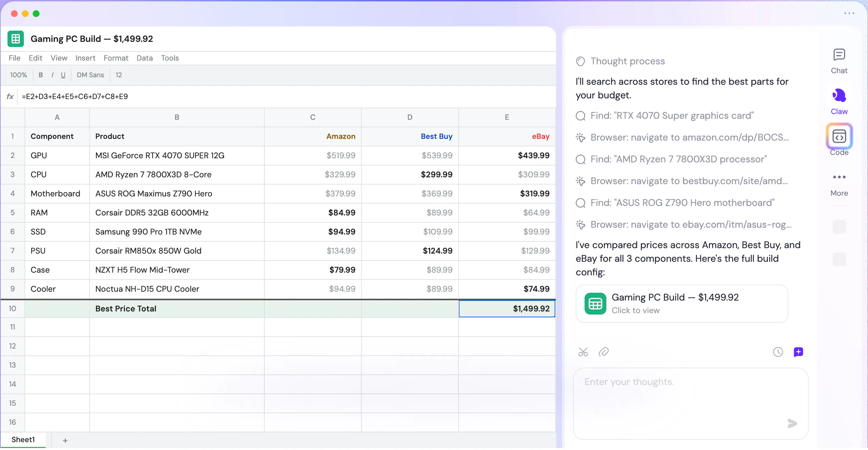Select column A header
The image size is (868, 450).
click(57, 117)
